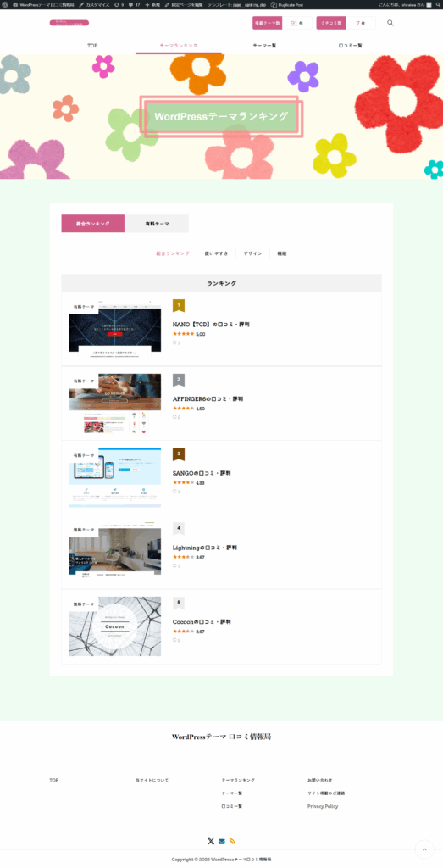Viewport: 443px width, 868px height.
Task: Open Privacy Policy footer link
Action: tap(323, 807)
